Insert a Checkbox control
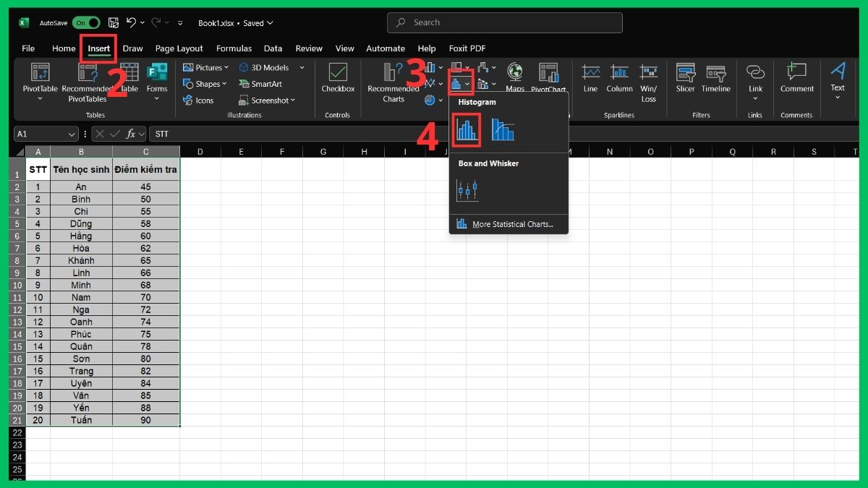The height and width of the screenshot is (488, 868). [x=338, y=78]
